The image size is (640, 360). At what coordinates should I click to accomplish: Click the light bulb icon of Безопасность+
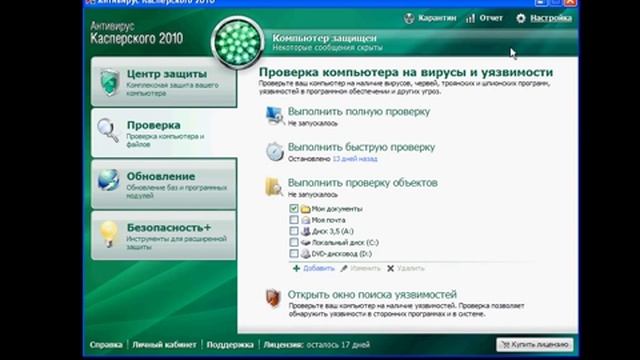tap(109, 233)
